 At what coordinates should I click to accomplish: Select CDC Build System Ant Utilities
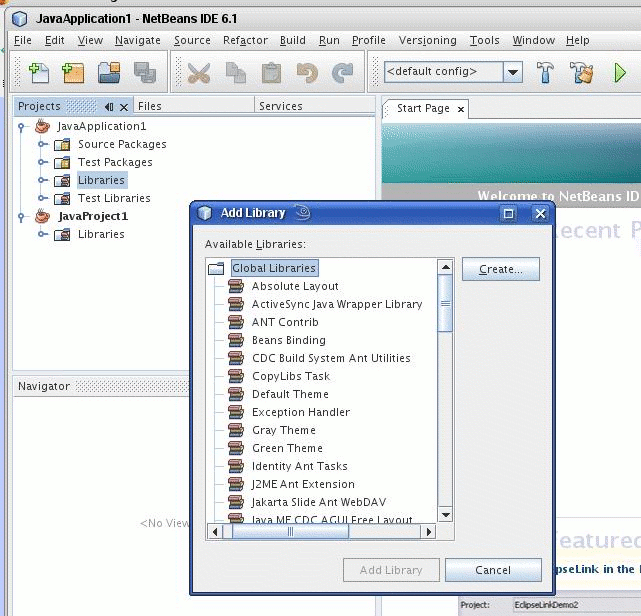(x=331, y=358)
